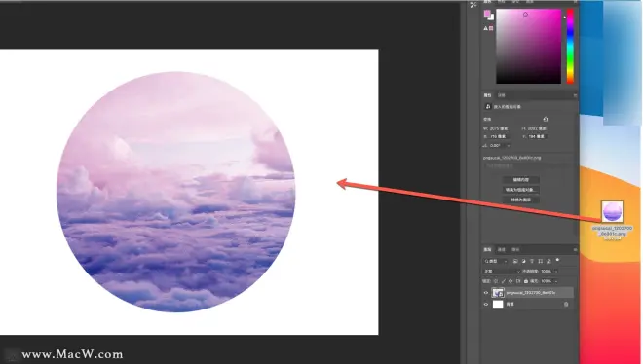Switch to tab next to Properties
Screen dimensions: 643x364
pos(502,95)
